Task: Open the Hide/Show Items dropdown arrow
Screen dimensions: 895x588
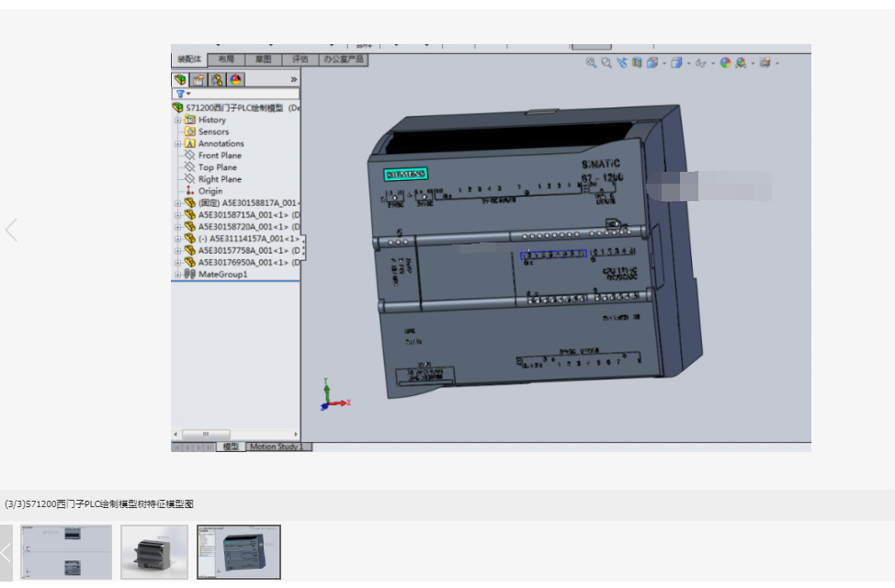Action: [x=713, y=63]
